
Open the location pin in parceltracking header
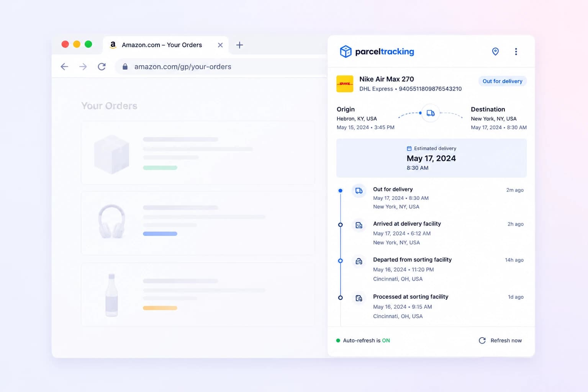[495, 51]
